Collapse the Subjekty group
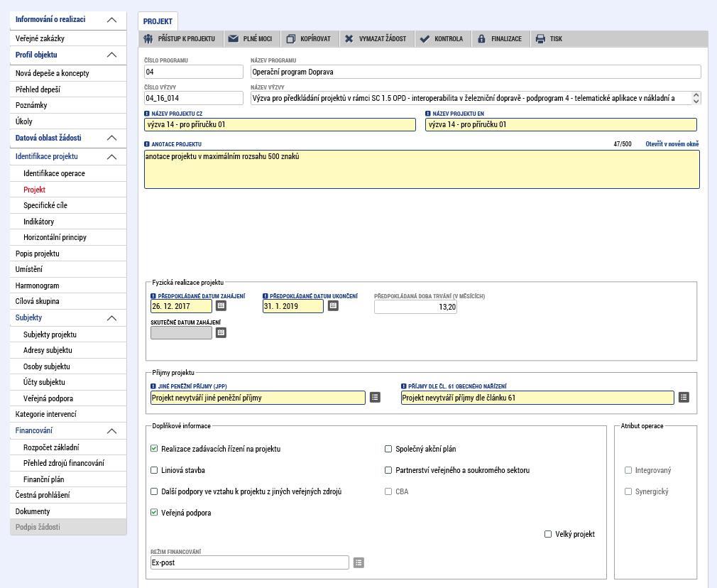This screenshot has height=588, width=717. tap(111, 318)
